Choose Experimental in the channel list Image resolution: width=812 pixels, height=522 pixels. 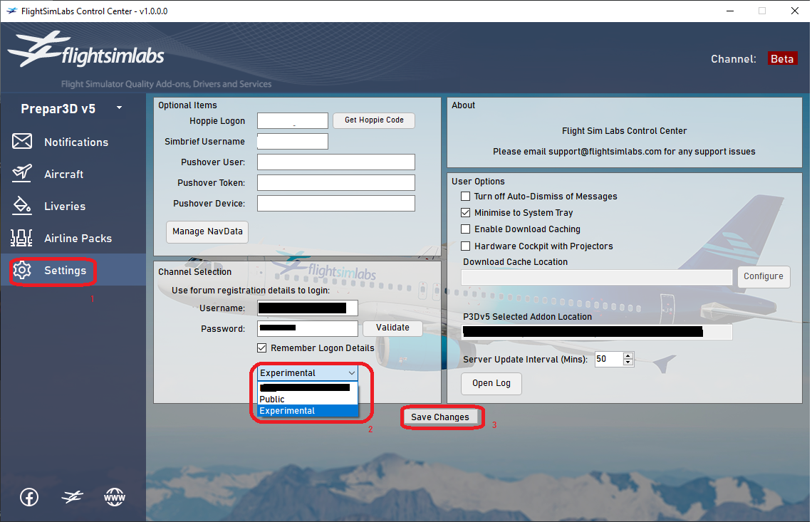[308, 411]
